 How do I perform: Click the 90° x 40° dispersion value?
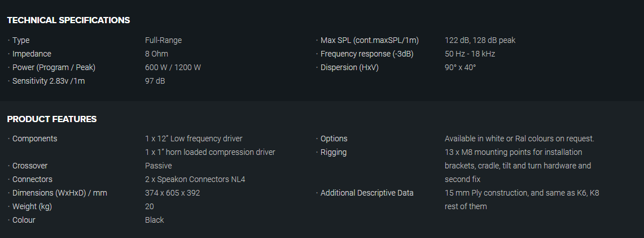click(x=460, y=67)
